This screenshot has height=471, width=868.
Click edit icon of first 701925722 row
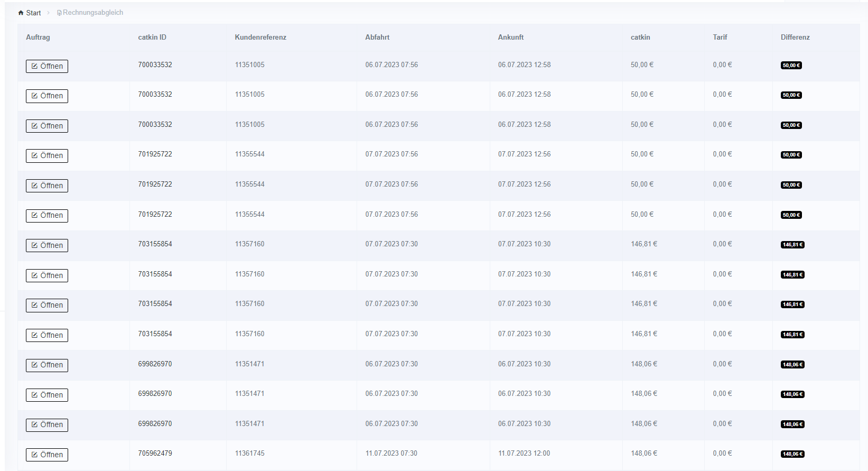pos(34,156)
